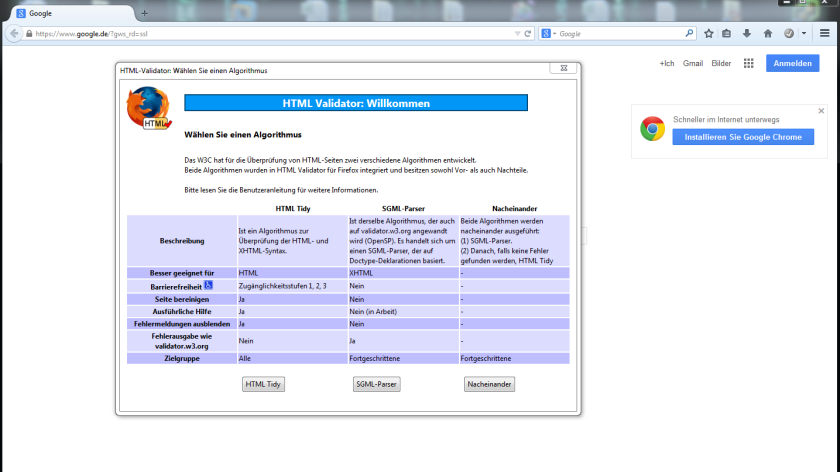Open the bookmarks list icon

pyautogui.click(x=727, y=33)
